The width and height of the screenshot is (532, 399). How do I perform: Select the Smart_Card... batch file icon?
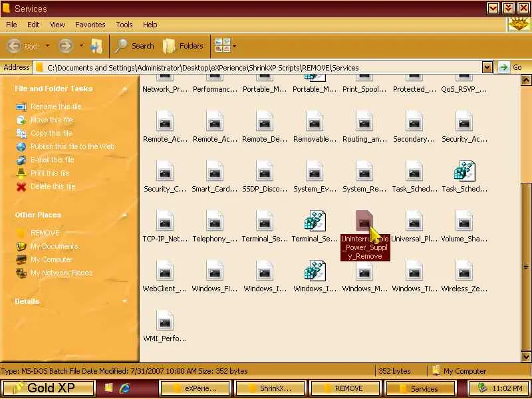(215, 171)
